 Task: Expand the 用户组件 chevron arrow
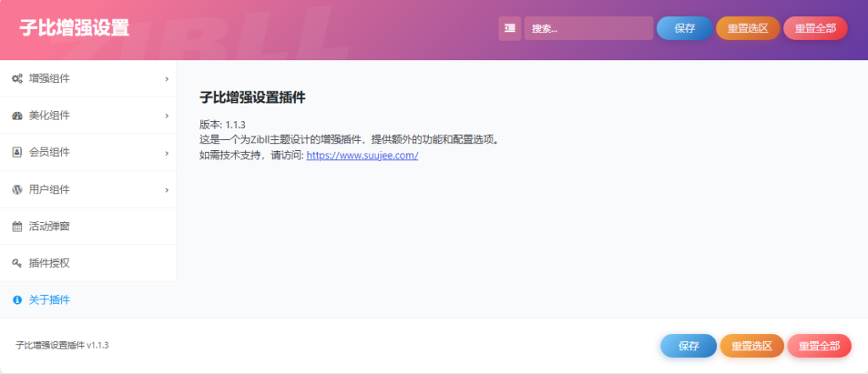point(167,190)
